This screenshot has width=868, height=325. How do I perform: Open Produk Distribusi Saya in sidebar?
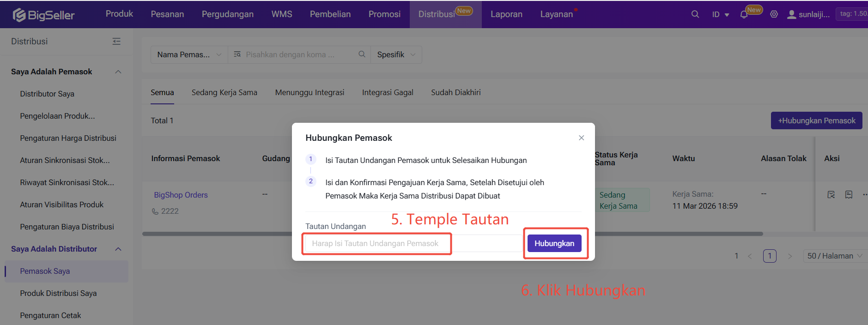click(x=58, y=293)
